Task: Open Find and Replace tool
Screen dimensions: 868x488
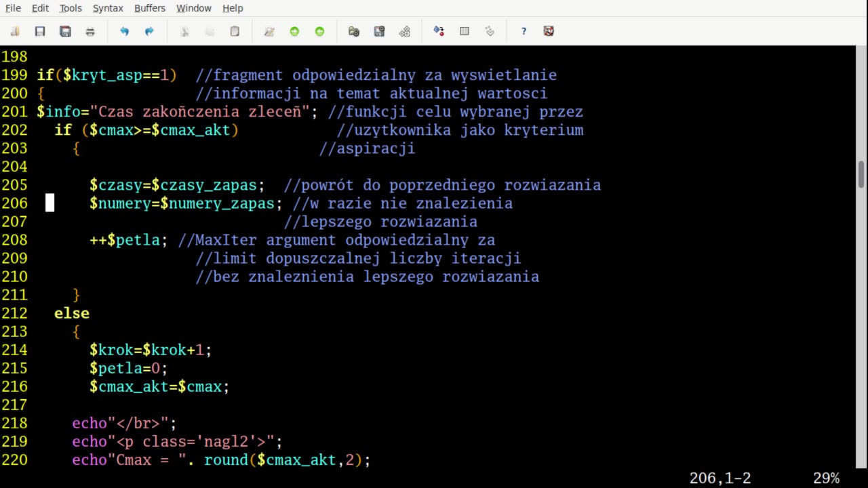Action: pos(269,31)
